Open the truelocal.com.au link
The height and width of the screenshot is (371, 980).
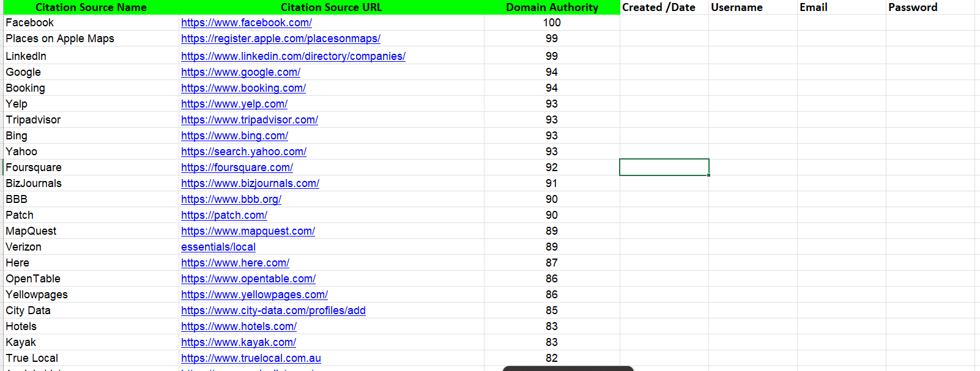pos(251,358)
